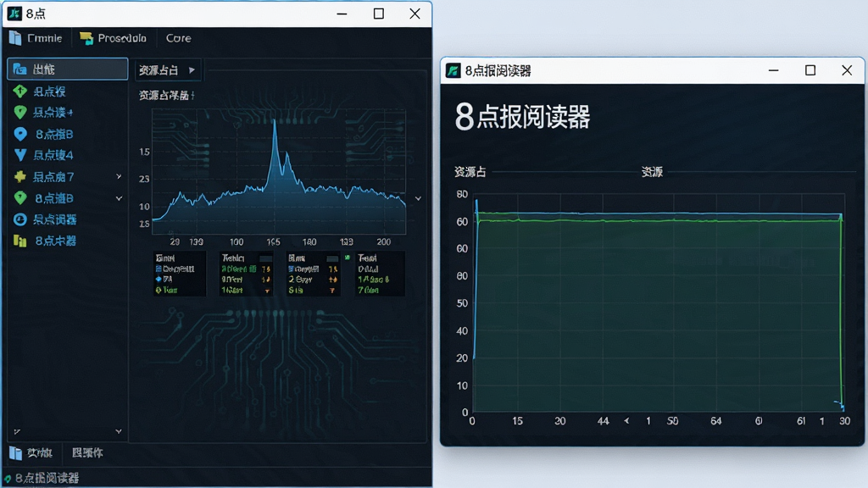Select the sidebar label ending in 7
868x488 pixels.
53,176
